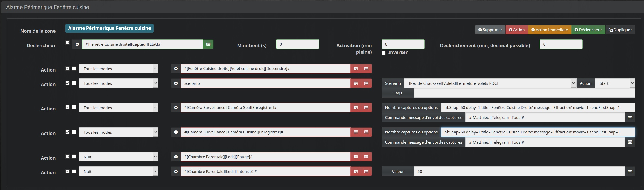Click tasks-style keyword icon on Leds Rouge row
The image size is (644, 190).
click(x=356, y=157)
